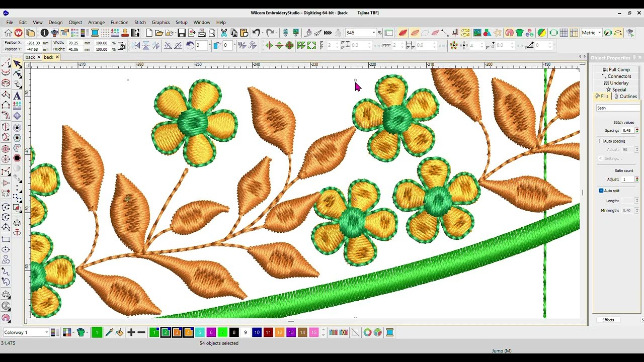Open the Connectors properties tab

(616, 76)
